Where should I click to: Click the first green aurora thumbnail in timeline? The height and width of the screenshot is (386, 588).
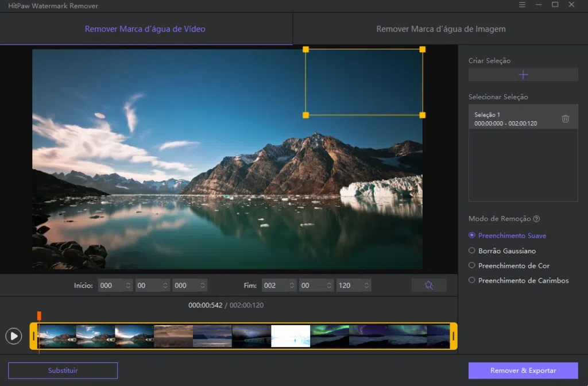pyautogui.click(x=330, y=336)
